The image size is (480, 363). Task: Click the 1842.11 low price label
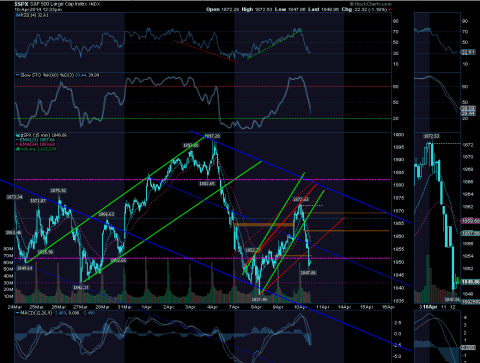[x=81, y=287]
